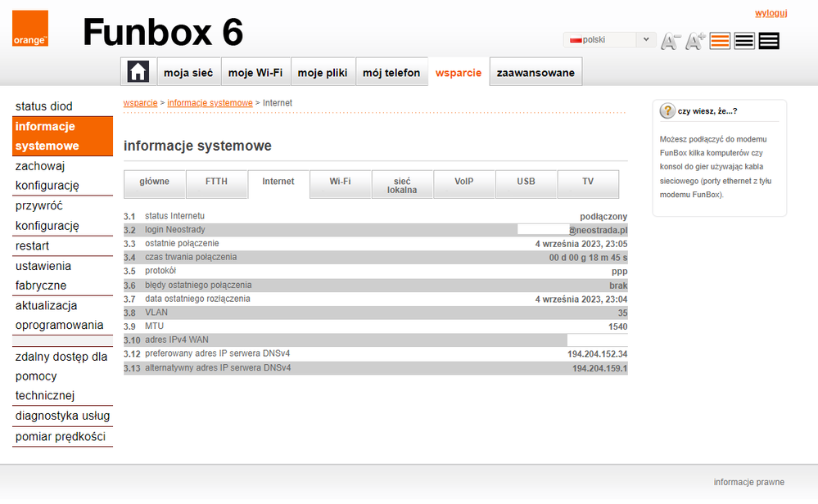Screen dimensions: 818x504
Task: Open informacje prawne in the footer
Action: pos(748,482)
